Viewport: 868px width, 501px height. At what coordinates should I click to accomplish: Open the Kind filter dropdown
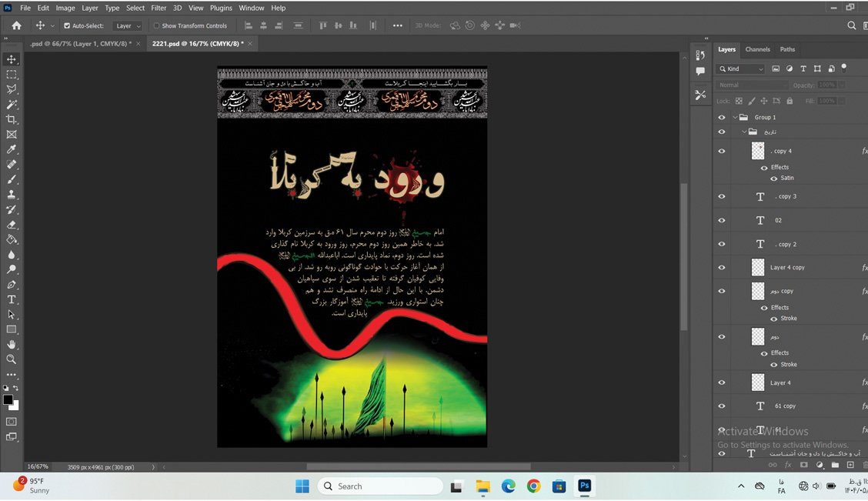coord(741,68)
